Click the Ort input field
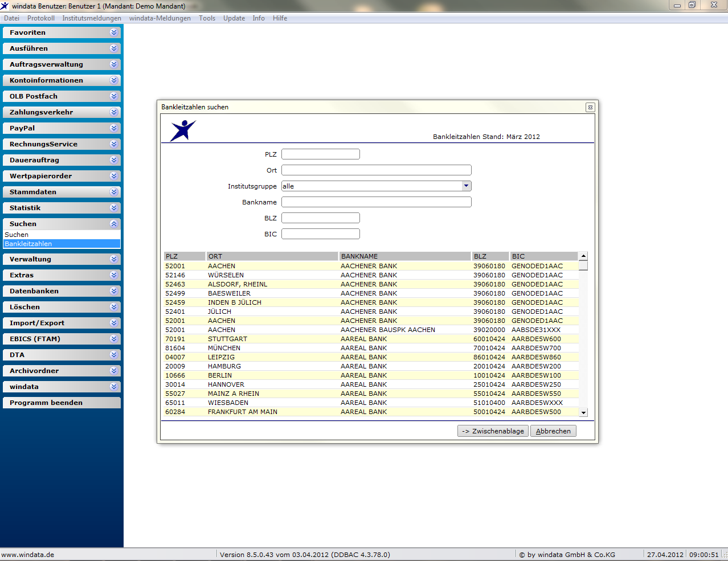Viewport: 728px width, 561px height. point(377,170)
